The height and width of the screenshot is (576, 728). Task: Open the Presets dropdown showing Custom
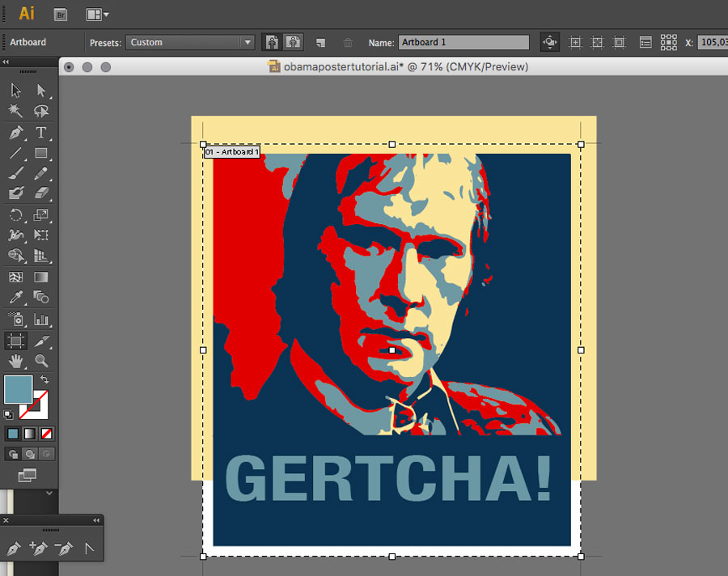coord(190,42)
